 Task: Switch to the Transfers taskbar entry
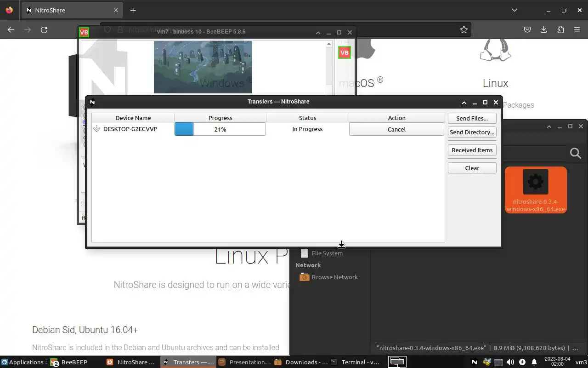[x=188, y=362]
